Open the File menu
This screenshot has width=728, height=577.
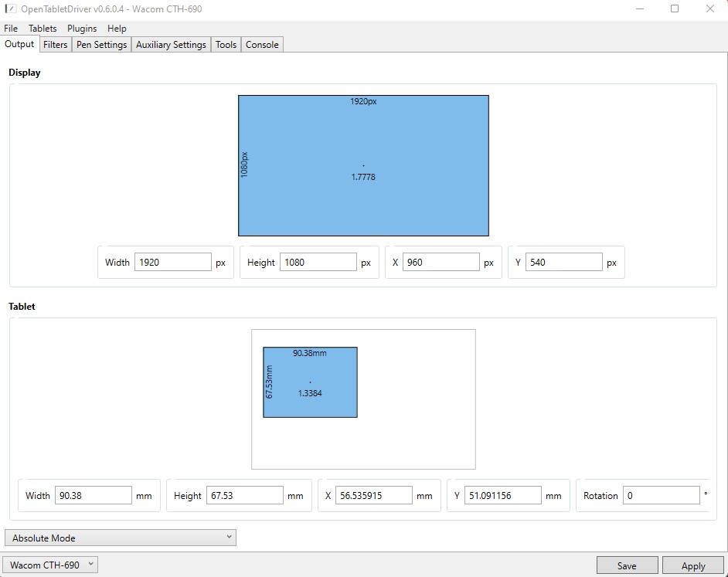[11, 29]
